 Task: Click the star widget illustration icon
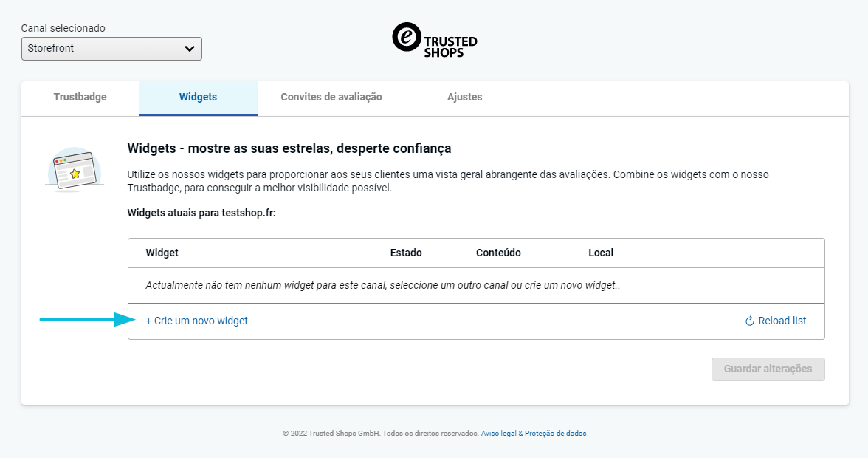[74, 171]
